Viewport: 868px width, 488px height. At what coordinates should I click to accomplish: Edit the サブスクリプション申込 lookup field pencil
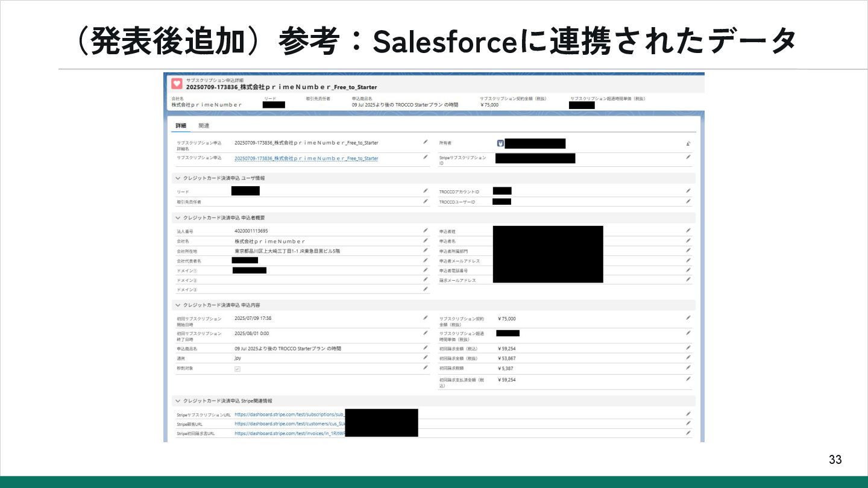(425, 157)
